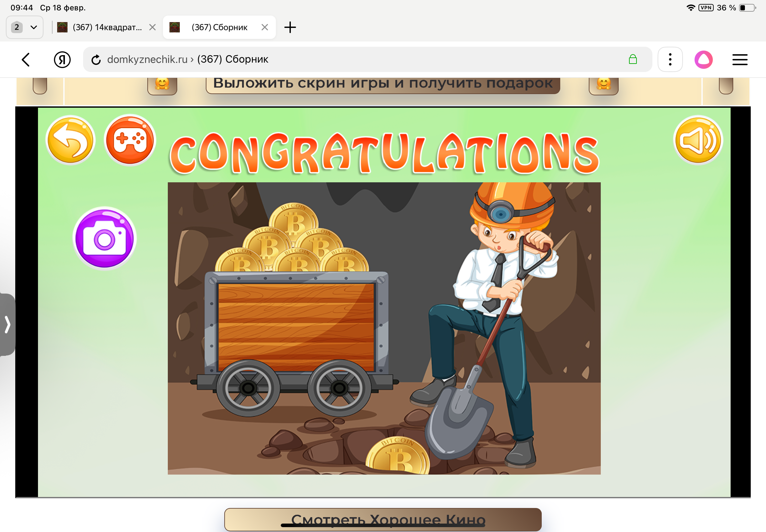766x532 pixels.
Task: Click the green lock security icon
Action: [632, 60]
